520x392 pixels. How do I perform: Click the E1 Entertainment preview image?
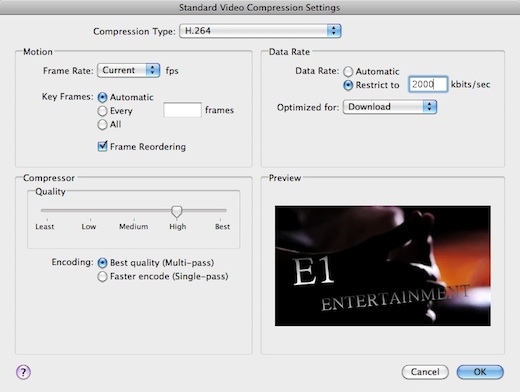tap(383, 266)
